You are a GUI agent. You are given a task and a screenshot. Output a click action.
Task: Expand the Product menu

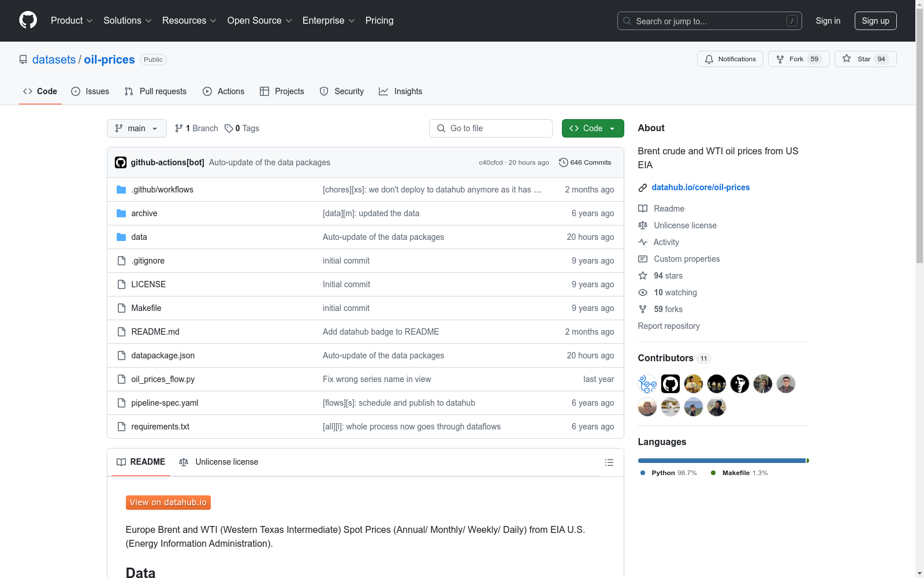click(x=72, y=21)
